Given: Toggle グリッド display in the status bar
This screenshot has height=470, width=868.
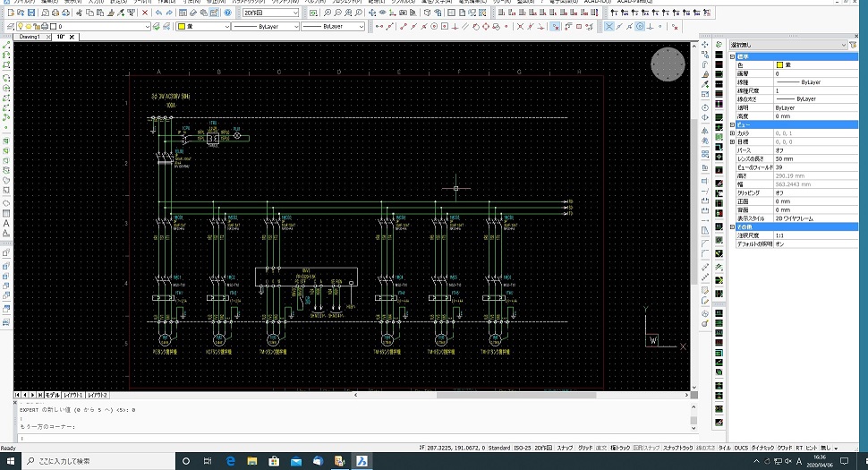Looking at the screenshot, I should tap(584, 448).
